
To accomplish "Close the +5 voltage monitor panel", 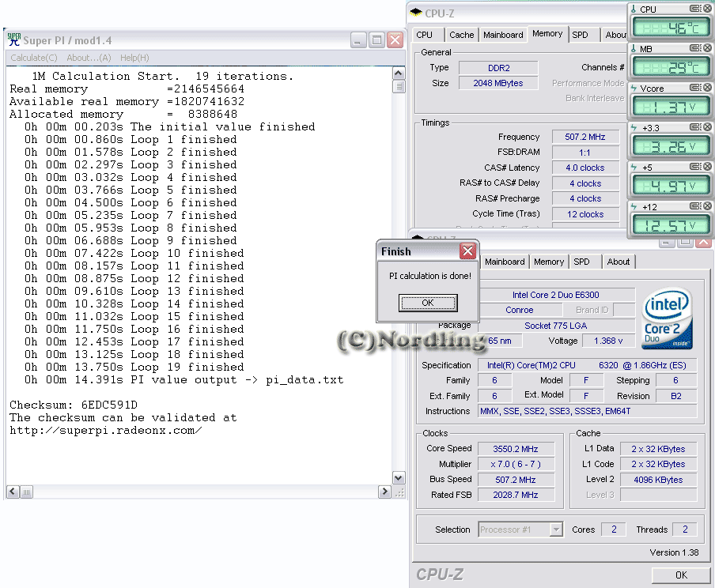I will click(x=707, y=167).
